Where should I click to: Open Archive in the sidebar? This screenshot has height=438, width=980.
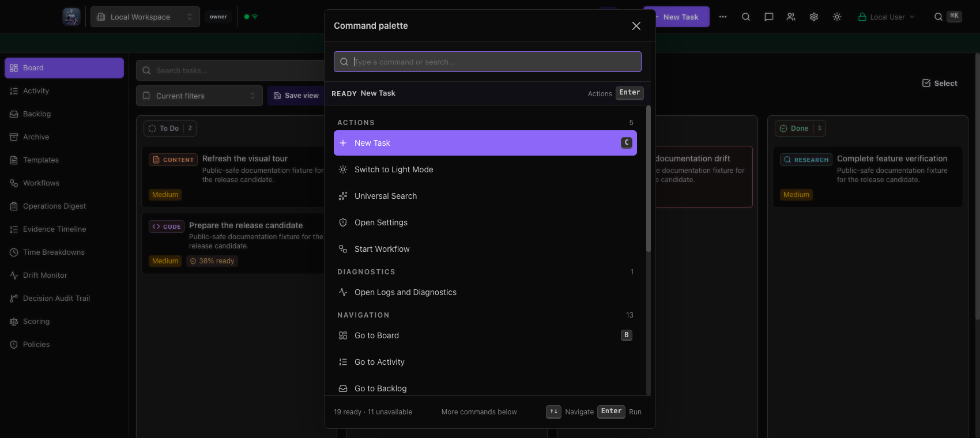tap(64, 137)
